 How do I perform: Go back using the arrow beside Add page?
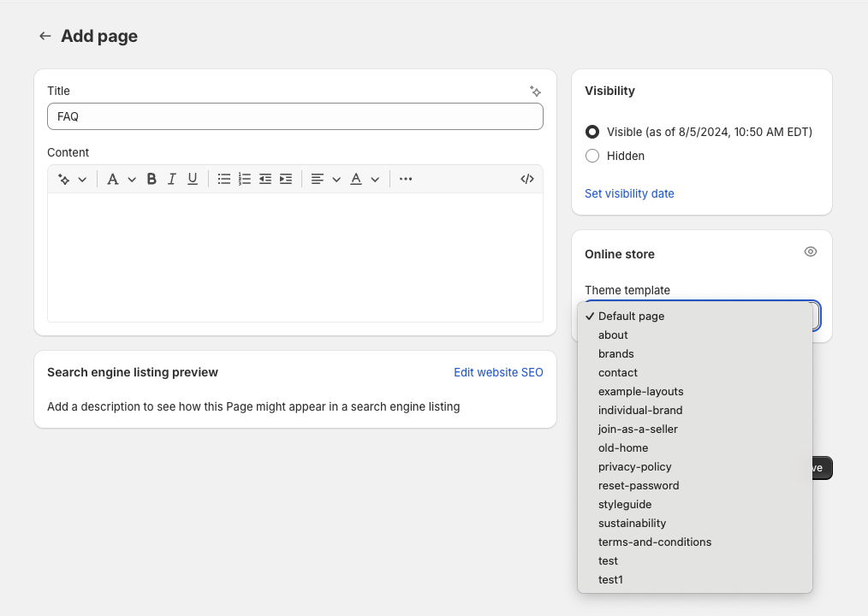[45, 36]
